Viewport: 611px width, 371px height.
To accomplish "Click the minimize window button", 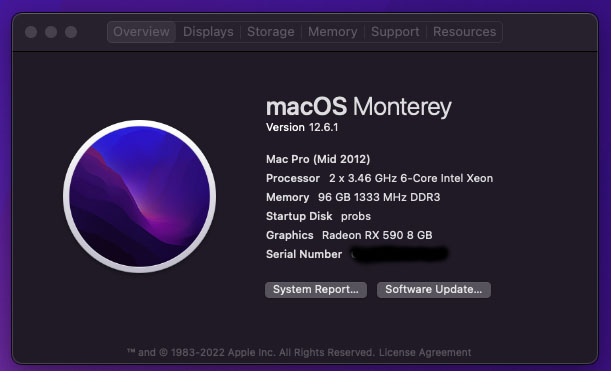I will tap(51, 32).
